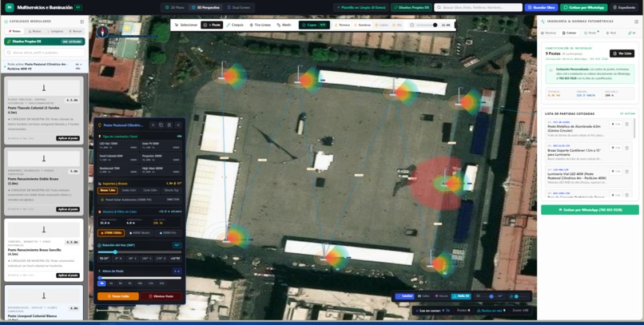Screen dimensions: 644x325
Task: Delete the Luminaria Vial LED 40W item
Action: tap(626, 172)
